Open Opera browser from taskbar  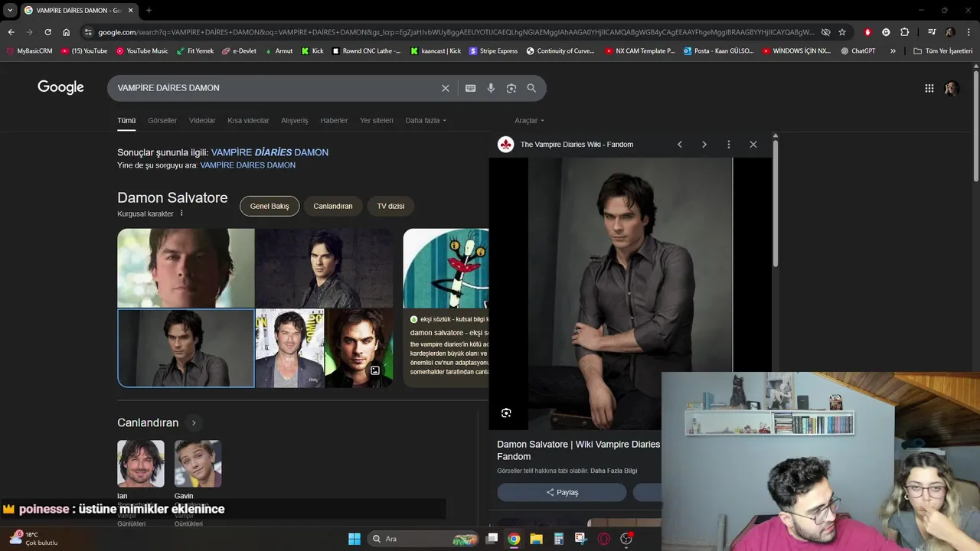point(604,539)
